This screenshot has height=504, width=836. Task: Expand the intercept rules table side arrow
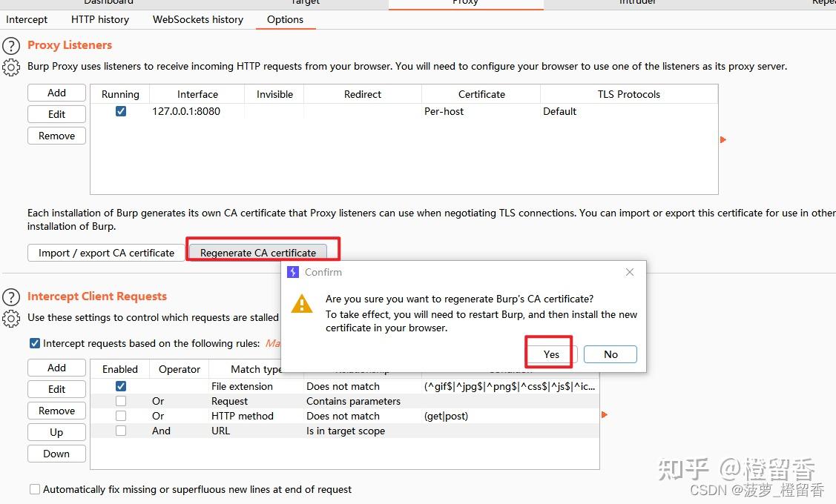pos(605,416)
